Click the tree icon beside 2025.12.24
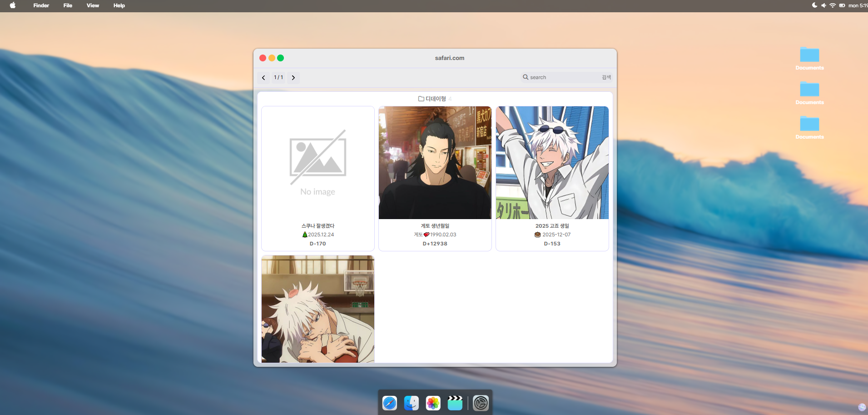 [305, 235]
